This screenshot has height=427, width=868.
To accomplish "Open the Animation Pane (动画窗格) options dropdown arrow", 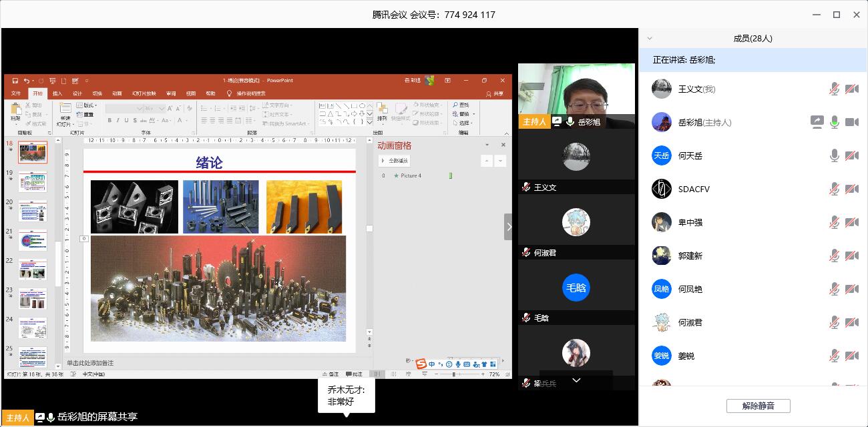I will click(487, 145).
